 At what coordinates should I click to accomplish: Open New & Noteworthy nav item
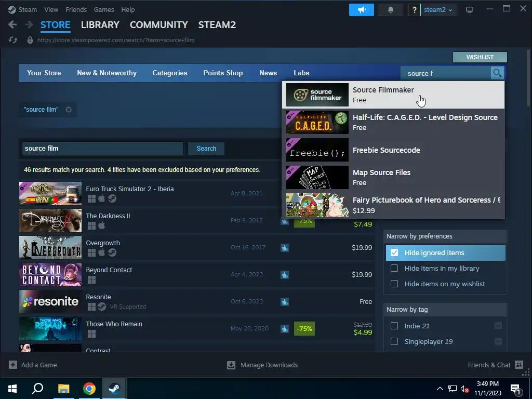point(107,73)
